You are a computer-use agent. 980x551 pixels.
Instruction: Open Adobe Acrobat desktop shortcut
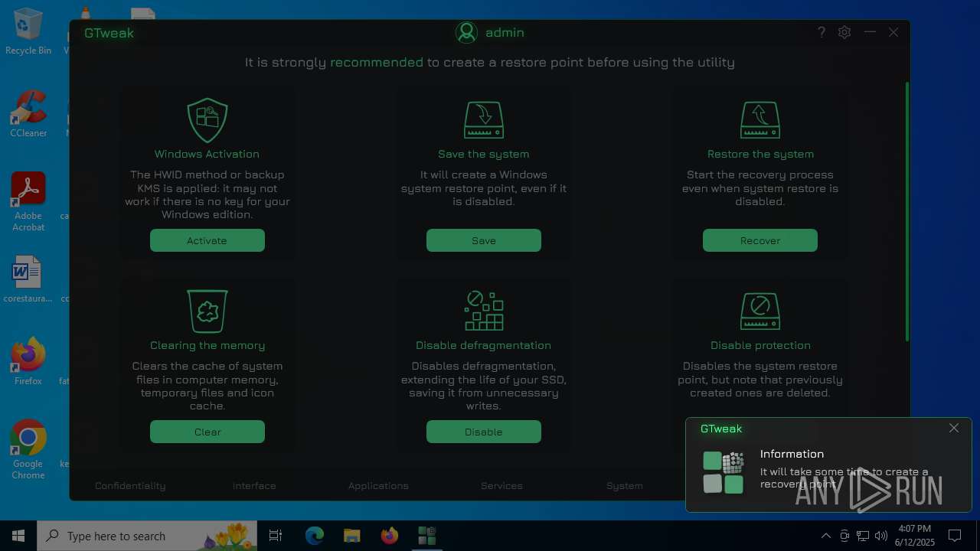pyautogui.click(x=28, y=202)
